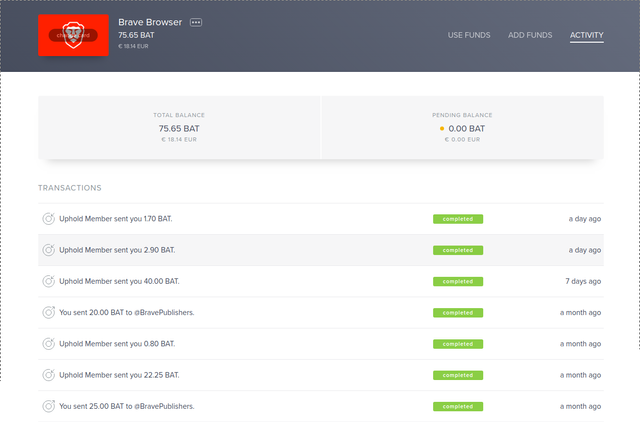Click the PENDING BALANCE 0.00 BAT value
Viewport: 640px width, 422px height.
pos(467,129)
